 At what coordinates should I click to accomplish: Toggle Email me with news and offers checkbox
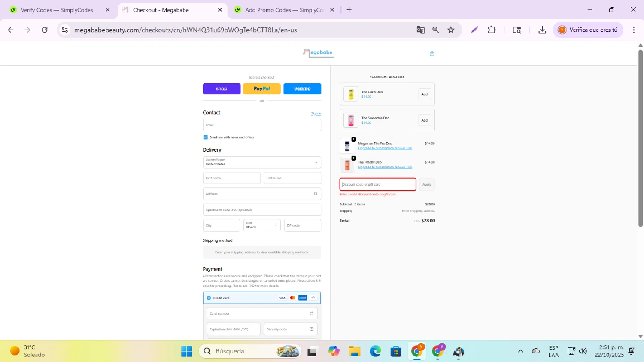(205, 137)
